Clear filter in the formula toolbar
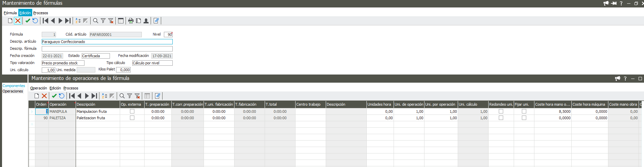Viewport: 644px width, 167px height. pos(111,21)
